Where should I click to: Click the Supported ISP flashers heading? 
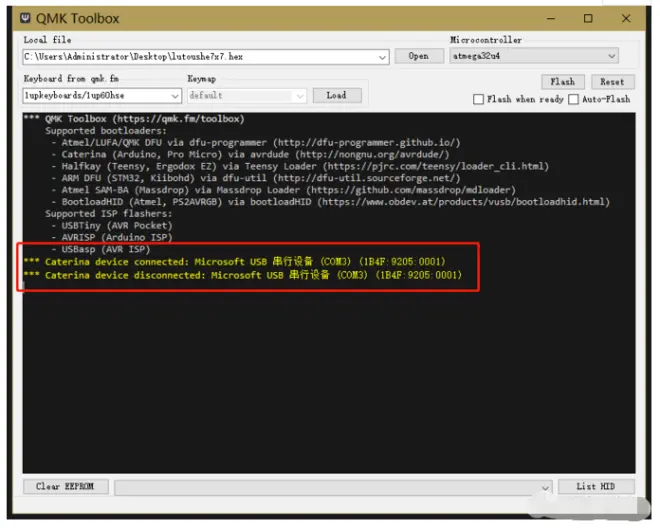point(109,214)
